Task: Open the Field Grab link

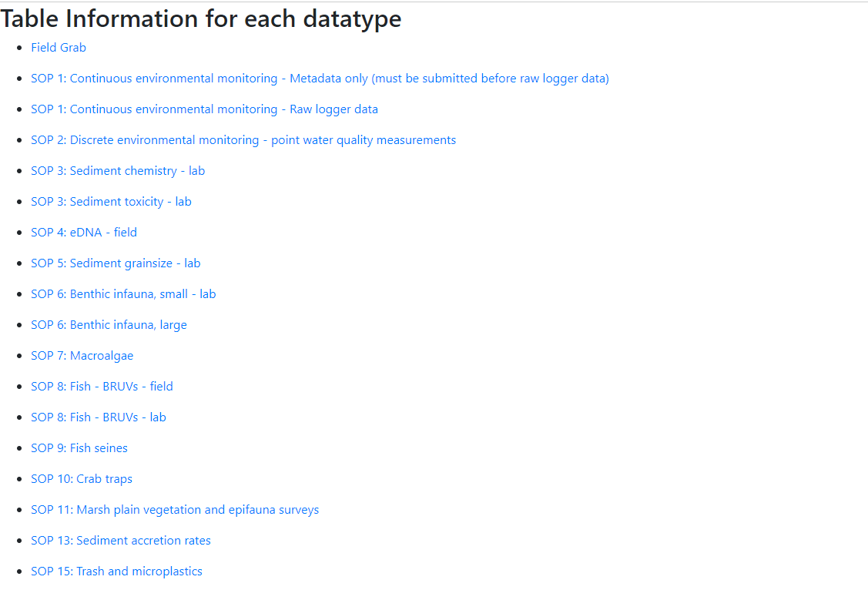Action: coord(59,48)
